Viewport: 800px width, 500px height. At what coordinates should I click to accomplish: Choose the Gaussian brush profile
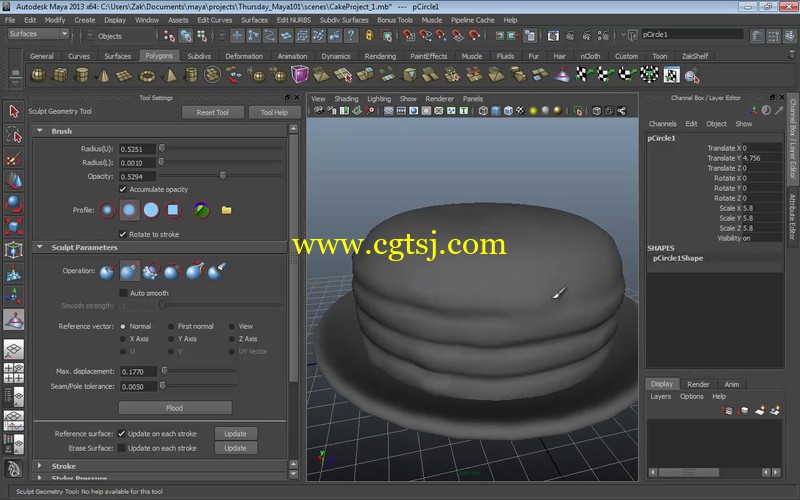pyautogui.click(x=107, y=210)
